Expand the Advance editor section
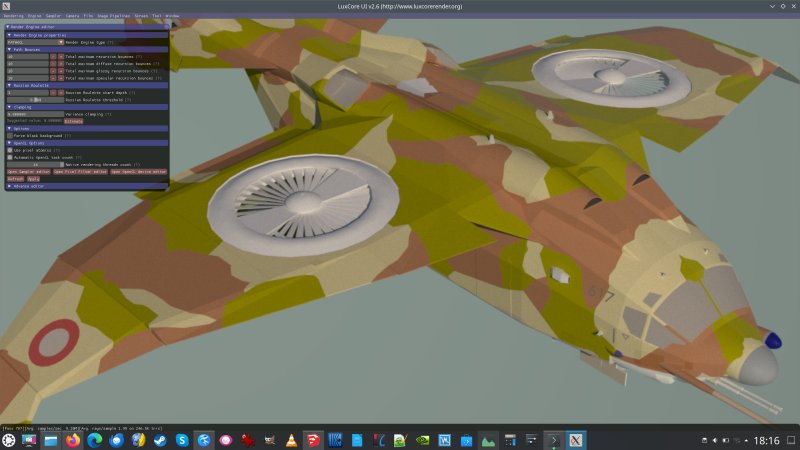 point(10,186)
